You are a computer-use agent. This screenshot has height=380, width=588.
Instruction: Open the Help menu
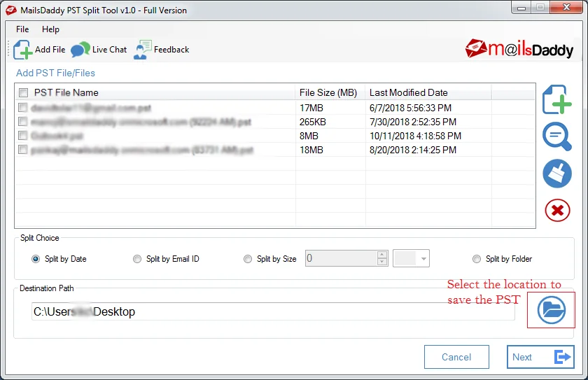[x=50, y=29]
